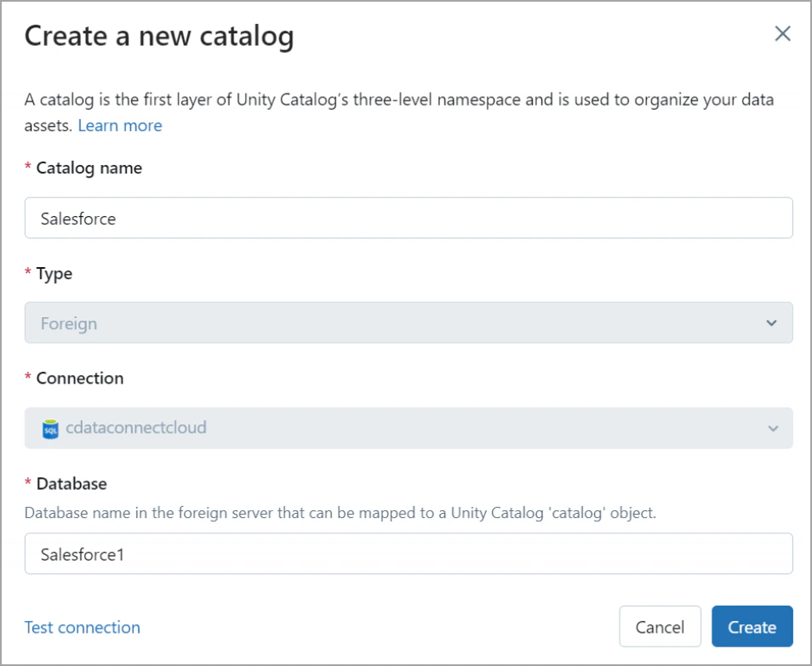The height and width of the screenshot is (666, 812).
Task: Select the cdataconnectcloud connection field
Action: coord(409,428)
